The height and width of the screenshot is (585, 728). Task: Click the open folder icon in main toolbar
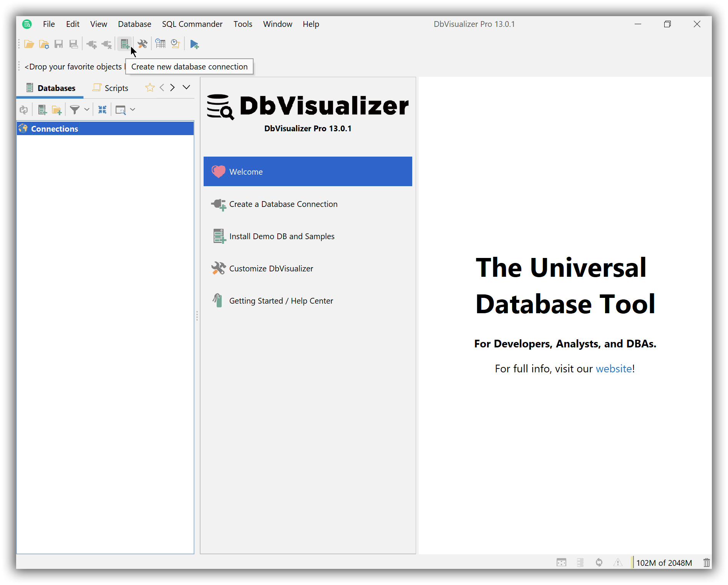[29, 44]
